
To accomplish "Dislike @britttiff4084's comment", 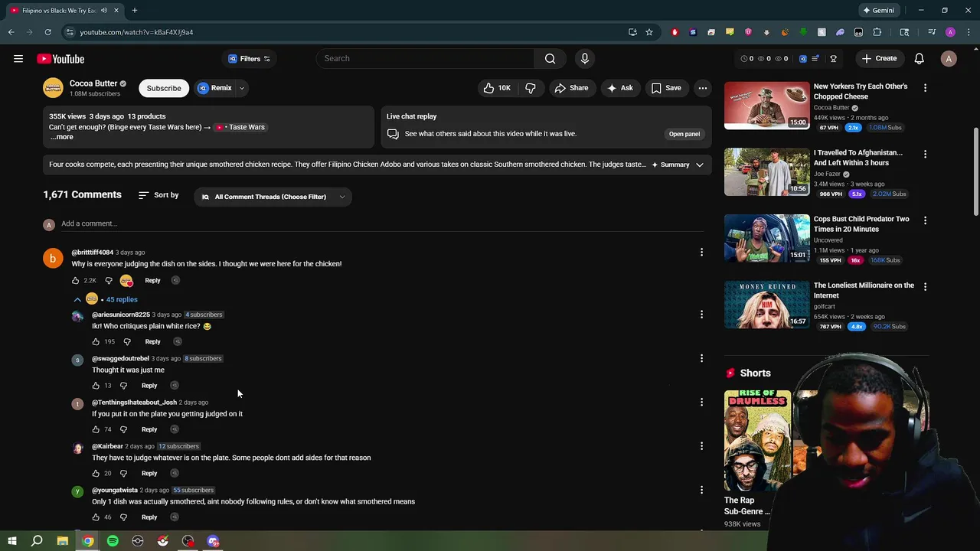I will [x=109, y=281].
